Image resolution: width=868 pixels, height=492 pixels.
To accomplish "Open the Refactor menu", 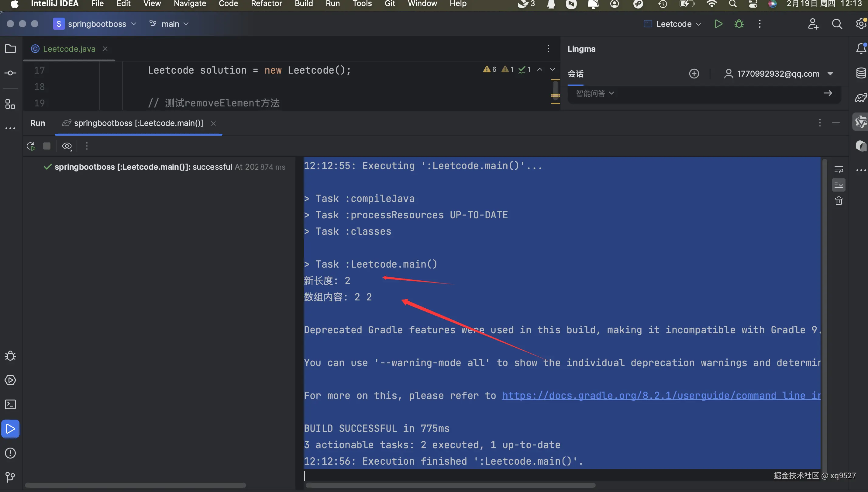I will click(x=266, y=4).
